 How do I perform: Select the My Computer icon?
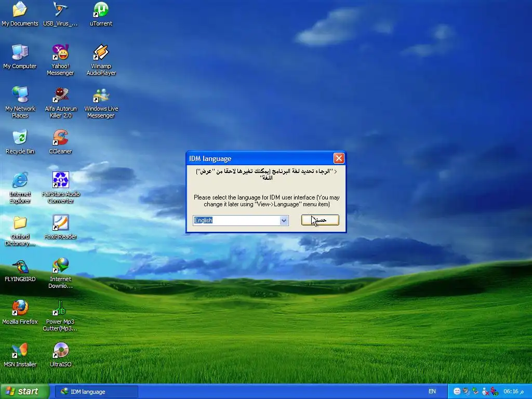pos(20,57)
